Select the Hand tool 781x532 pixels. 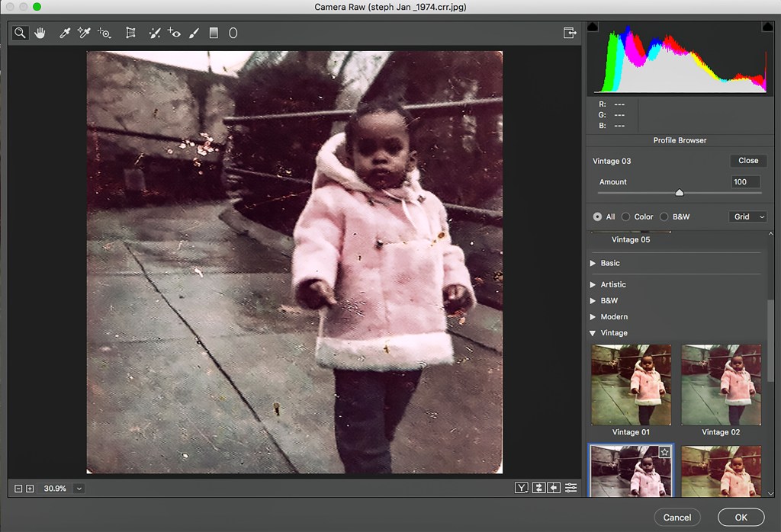click(39, 33)
